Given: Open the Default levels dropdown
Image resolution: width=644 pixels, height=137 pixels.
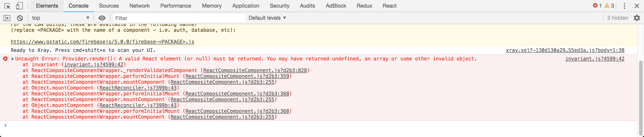Looking at the screenshot, I should pyautogui.click(x=267, y=18).
